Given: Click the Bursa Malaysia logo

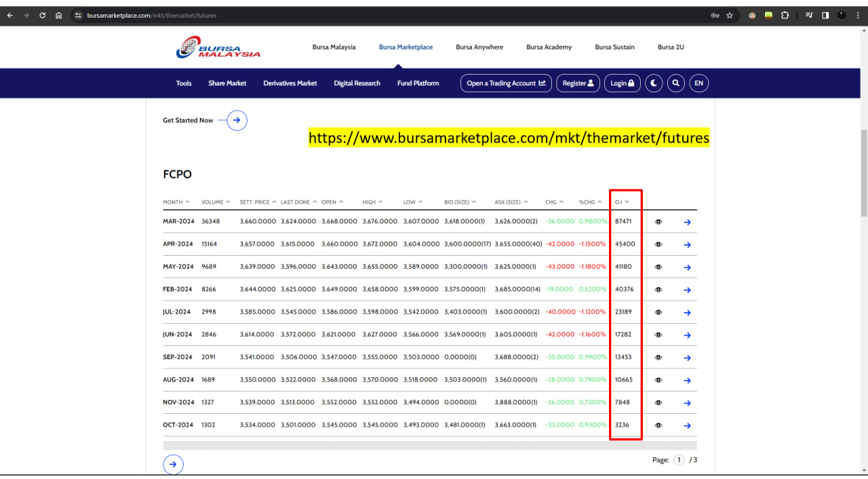Looking at the screenshot, I should pyautogui.click(x=218, y=47).
